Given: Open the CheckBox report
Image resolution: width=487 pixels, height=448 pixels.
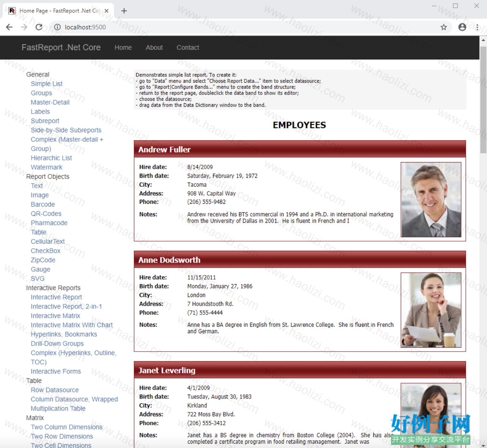Looking at the screenshot, I should coord(46,251).
